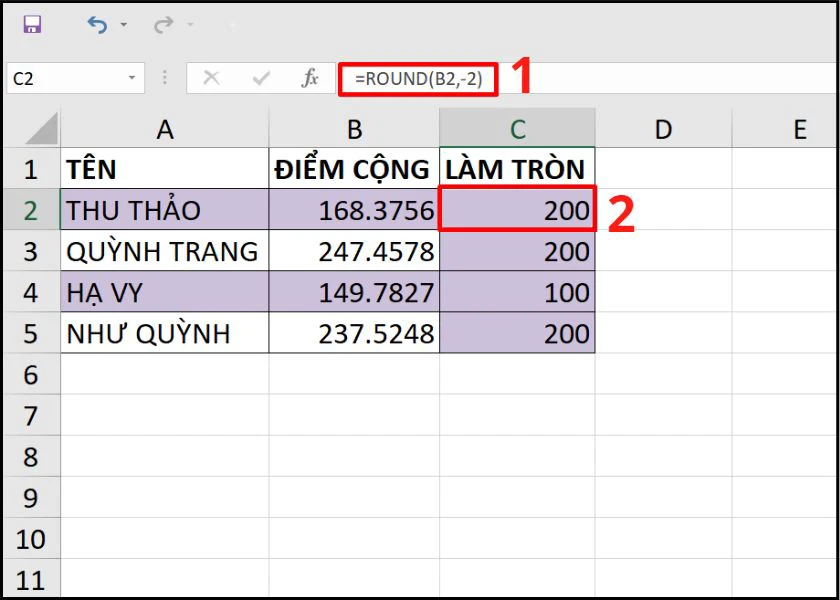Select column D header

(663, 129)
